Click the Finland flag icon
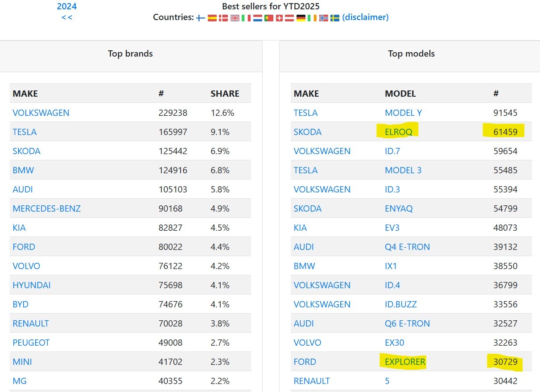This screenshot has height=392, width=540. 201,18
